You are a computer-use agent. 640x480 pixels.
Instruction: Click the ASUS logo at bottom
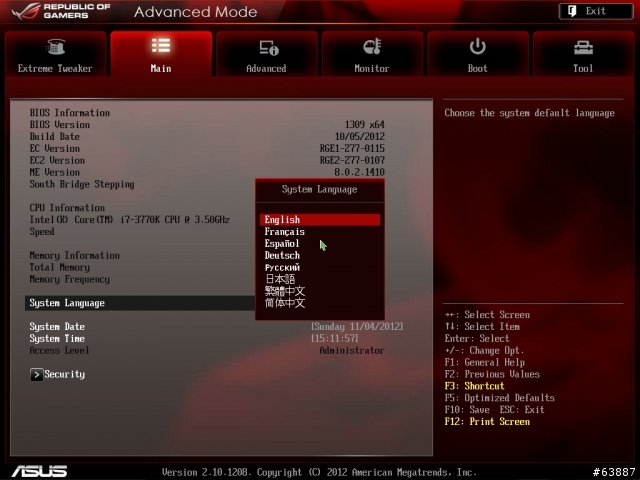pyautogui.click(x=39, y=471)
